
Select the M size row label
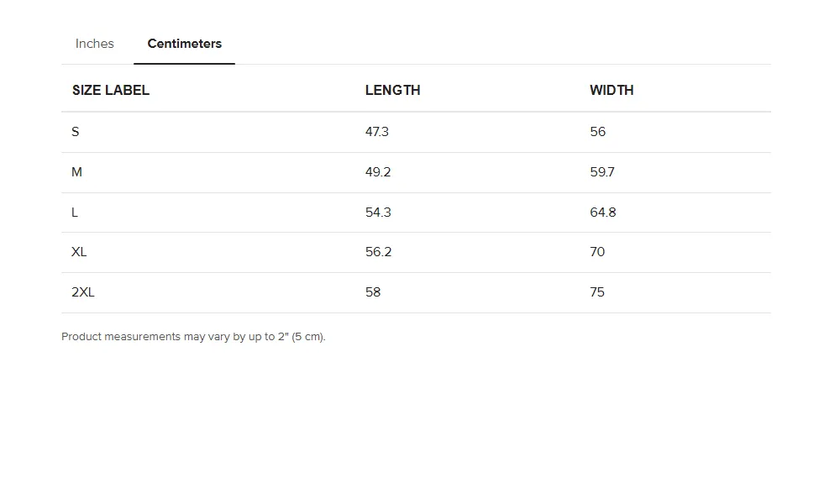[76, 172]
